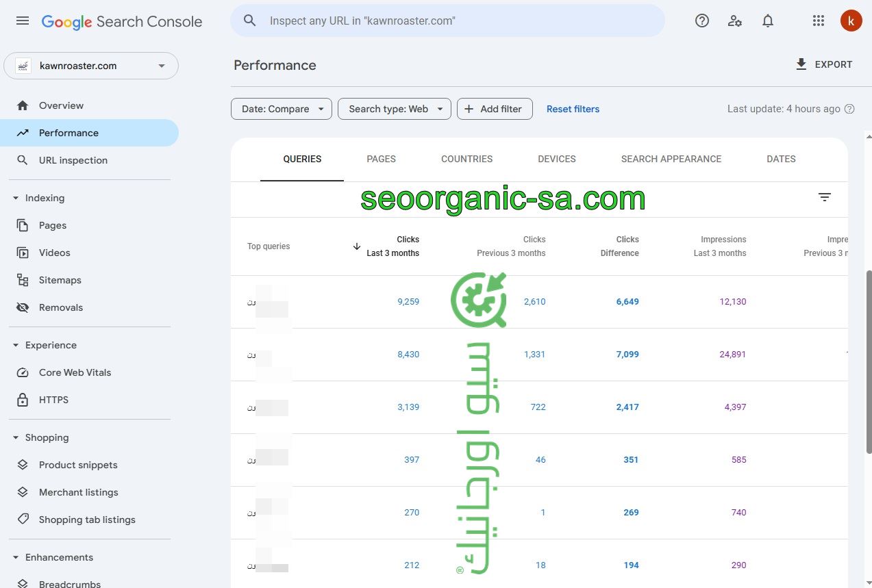Open Search Console user settings icon
872x588 pixels.
coord(735,21)
